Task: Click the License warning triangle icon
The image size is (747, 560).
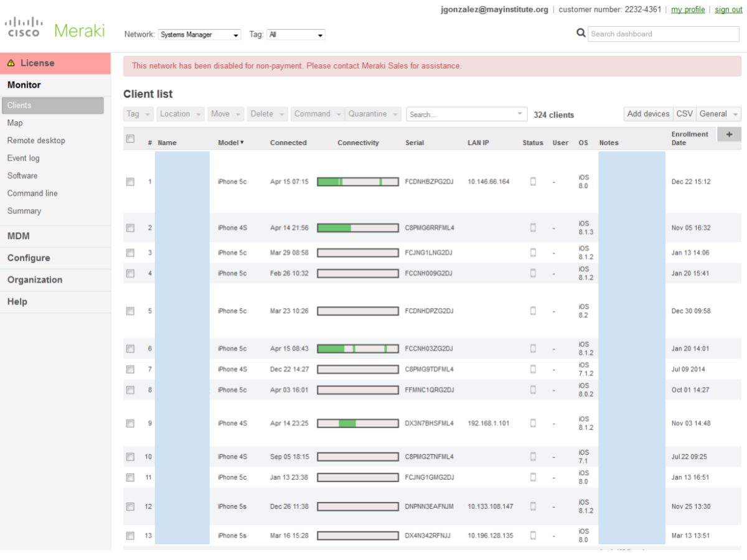Action: (11, 63)
